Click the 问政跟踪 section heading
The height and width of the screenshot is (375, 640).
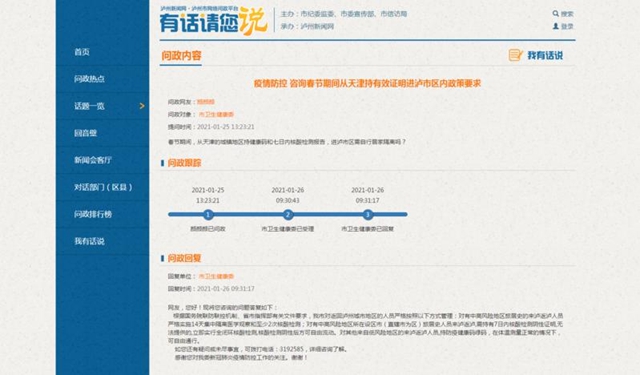(184, 163)
